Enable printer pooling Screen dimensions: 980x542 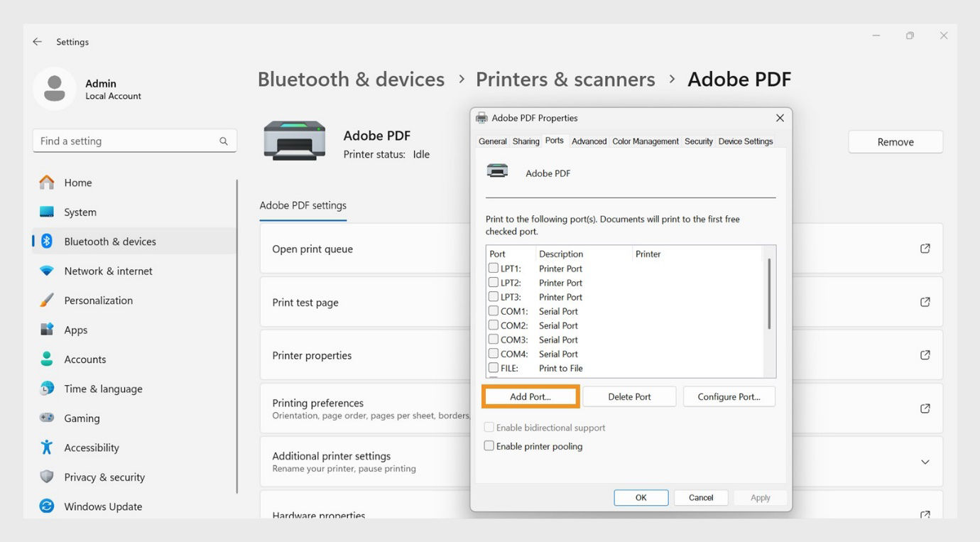[x=489, y=445]
